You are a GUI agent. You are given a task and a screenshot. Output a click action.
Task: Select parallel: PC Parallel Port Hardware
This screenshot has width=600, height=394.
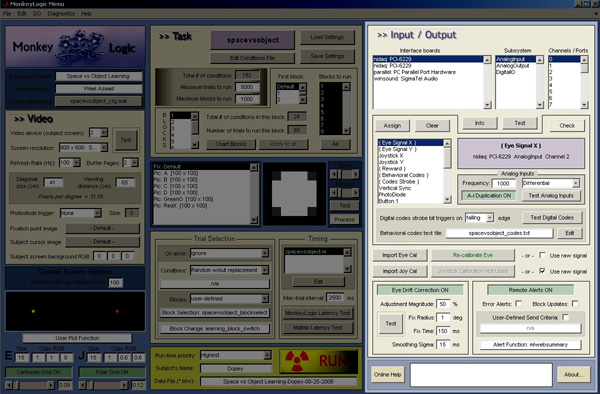[428, 72]
